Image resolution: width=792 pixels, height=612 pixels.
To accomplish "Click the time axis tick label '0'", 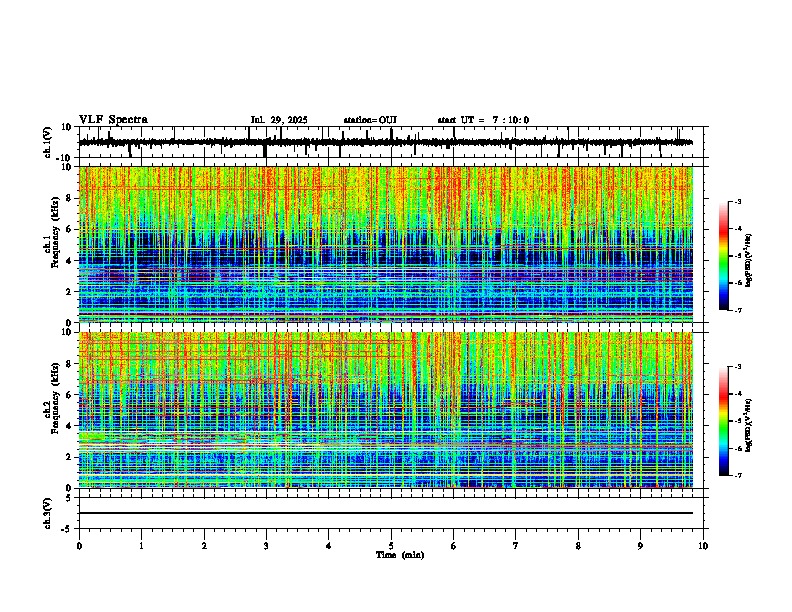I will click(x=79, y=546).
